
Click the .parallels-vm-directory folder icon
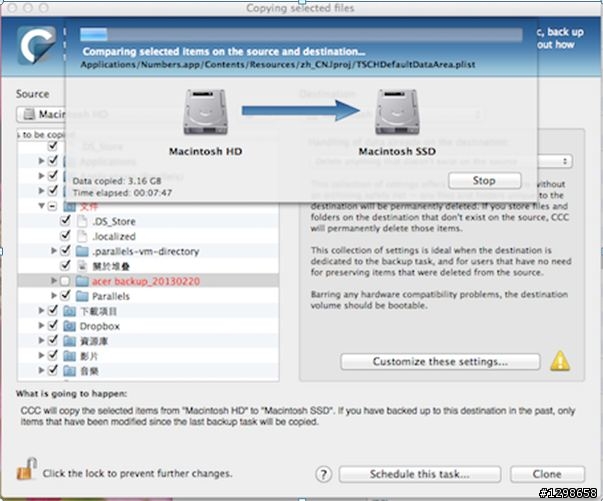(82, 251)
